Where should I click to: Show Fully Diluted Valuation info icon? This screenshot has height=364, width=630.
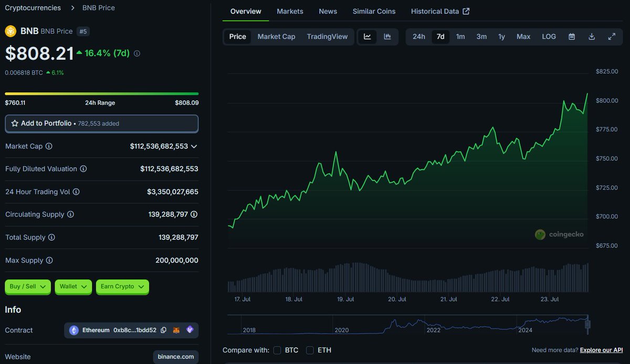click(83, 169)
